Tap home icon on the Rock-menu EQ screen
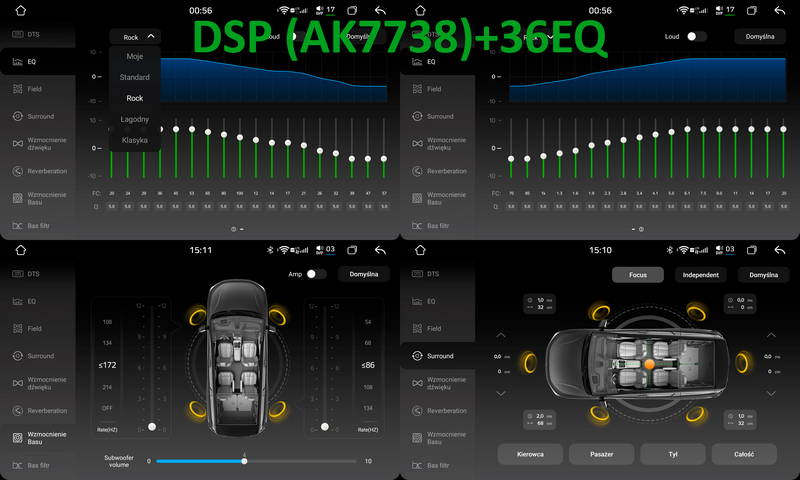Screen dimensions: 800x480 pyautogui.click(x=20, y=10)
